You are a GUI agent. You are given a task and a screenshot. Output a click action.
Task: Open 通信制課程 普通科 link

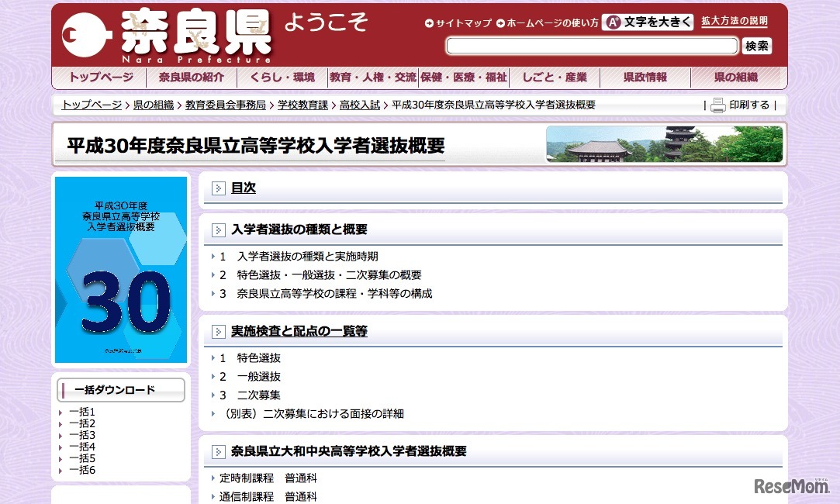(268, 497)
